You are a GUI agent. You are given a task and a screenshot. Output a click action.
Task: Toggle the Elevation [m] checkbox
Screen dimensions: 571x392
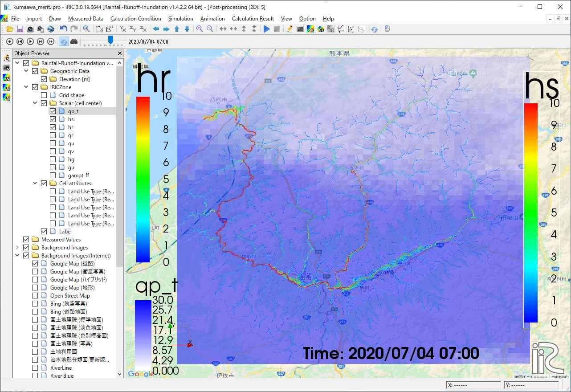(x=44, y=79)
